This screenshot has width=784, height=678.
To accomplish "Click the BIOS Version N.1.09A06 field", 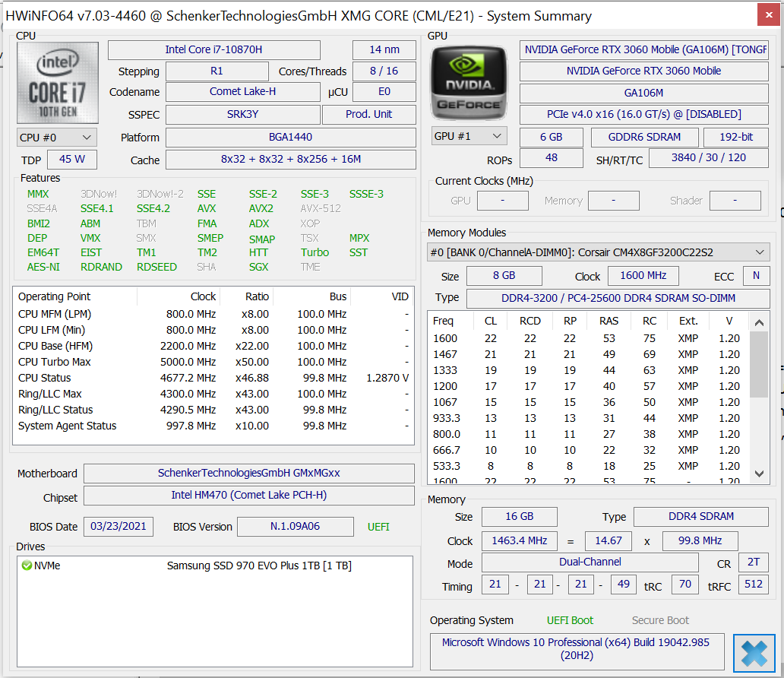I will pos(295,527).
